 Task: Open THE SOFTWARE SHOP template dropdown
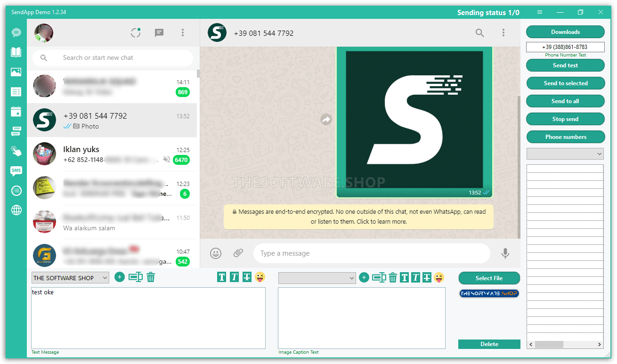(x=70, y=278)
